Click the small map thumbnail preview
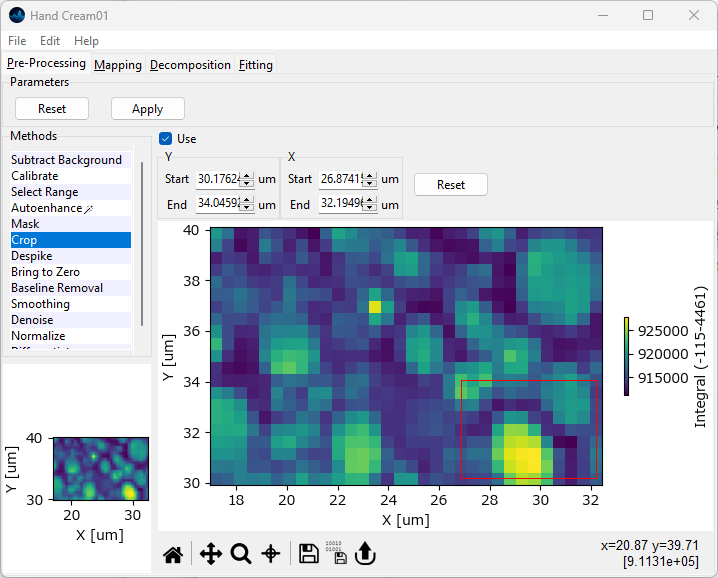 pyautogui.click(x=100, y=468)
